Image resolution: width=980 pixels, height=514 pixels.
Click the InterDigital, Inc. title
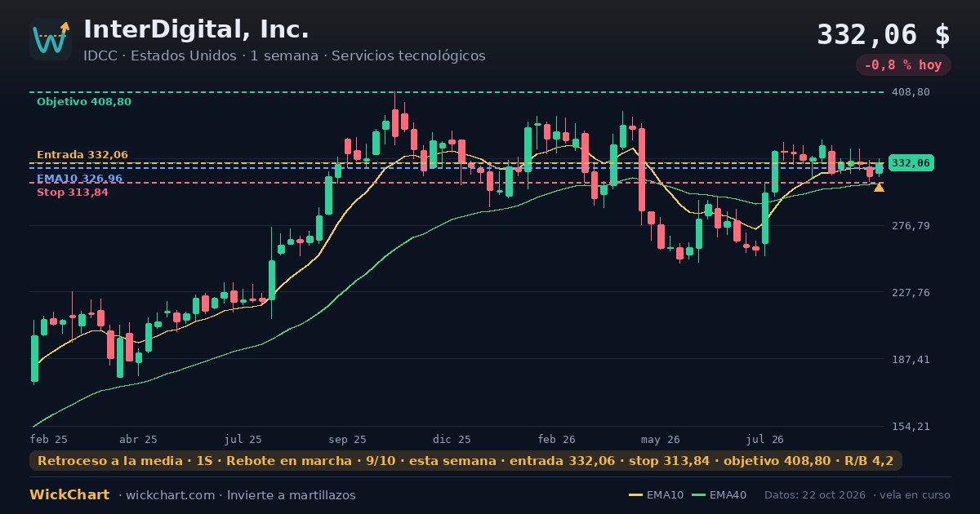pos(197,30)
